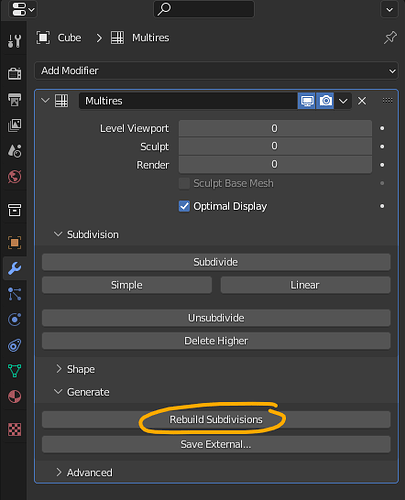This screenshot has width=405, height=500.
Task: Open the Material properties tab
Action: pos(14,397)
